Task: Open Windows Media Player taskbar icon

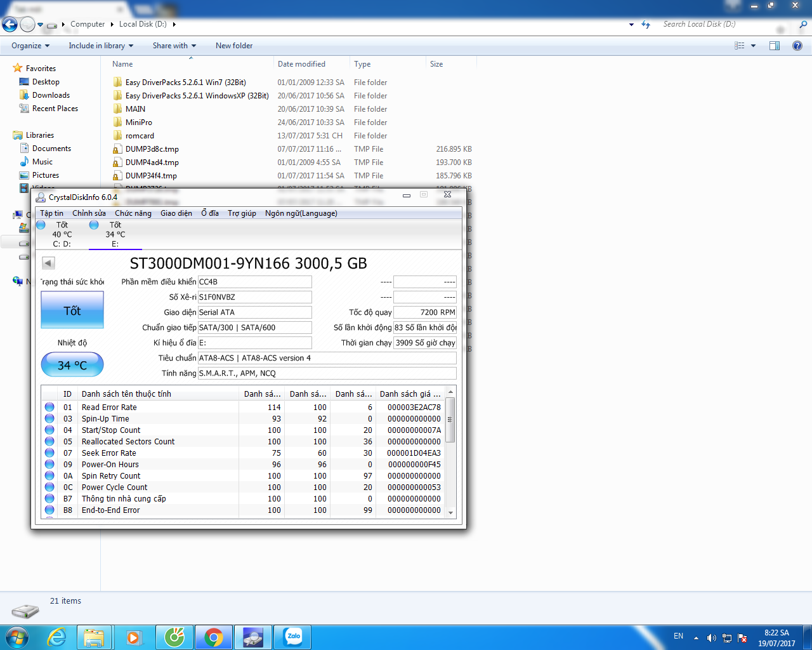Action: click(x=133, y=637)
